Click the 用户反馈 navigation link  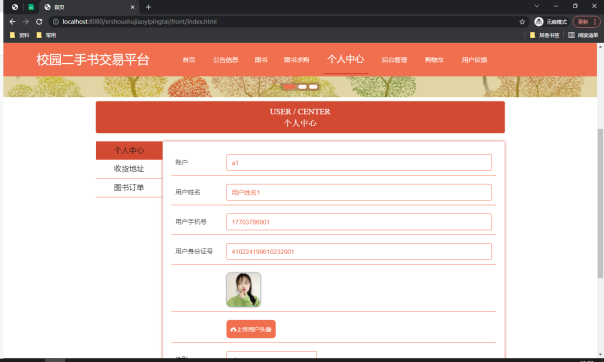(474, 60)
